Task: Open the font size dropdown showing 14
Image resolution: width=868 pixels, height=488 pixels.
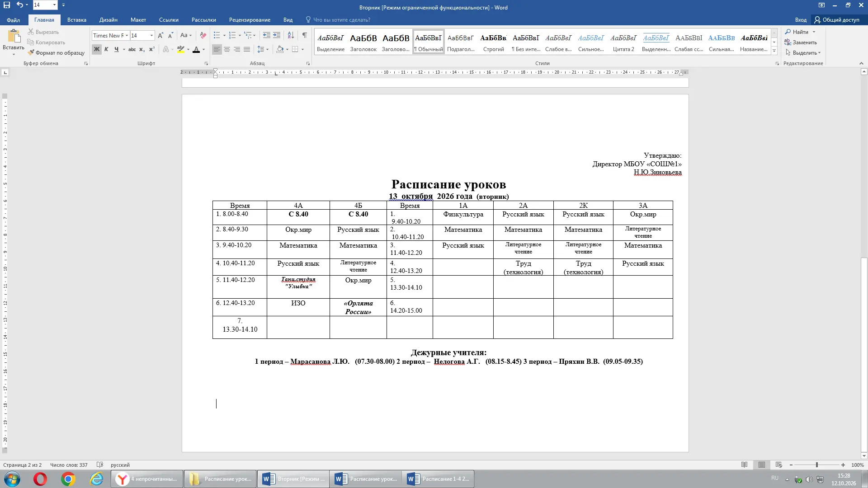Action: click(x=151, y=36)
